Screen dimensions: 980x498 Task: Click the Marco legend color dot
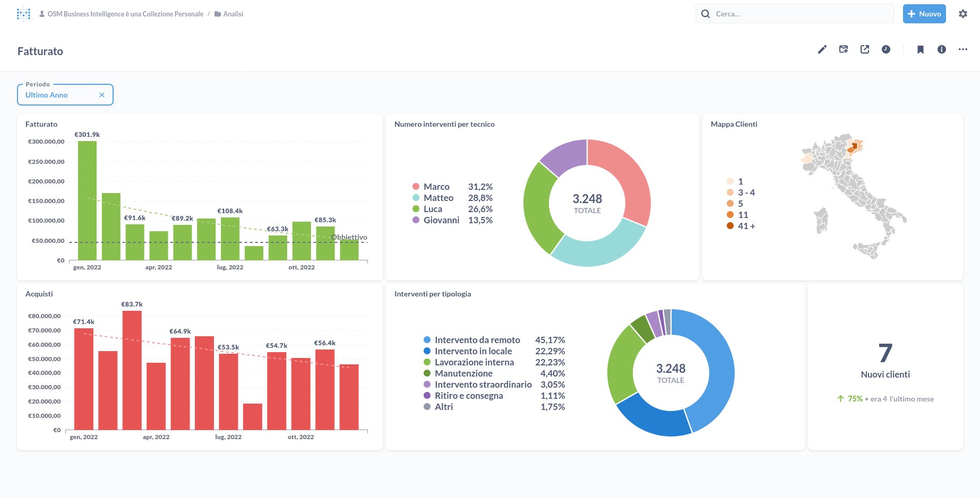click(x=416, y=187)
